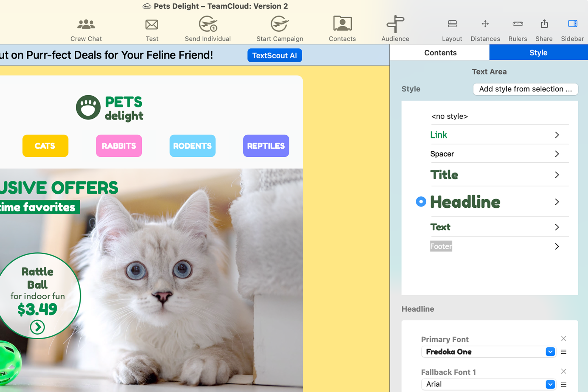Expand the Spacer style chevron
This screenshot has height=392, width=588.
click(557, 154)
